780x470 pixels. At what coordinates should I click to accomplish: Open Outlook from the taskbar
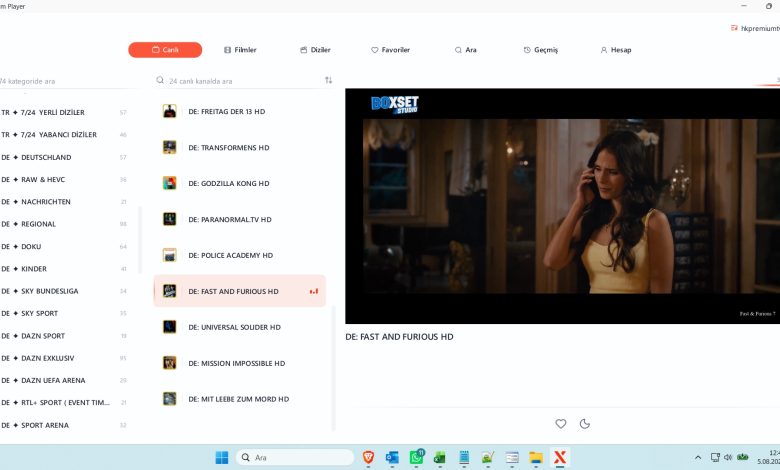click(x=392, y=457)
